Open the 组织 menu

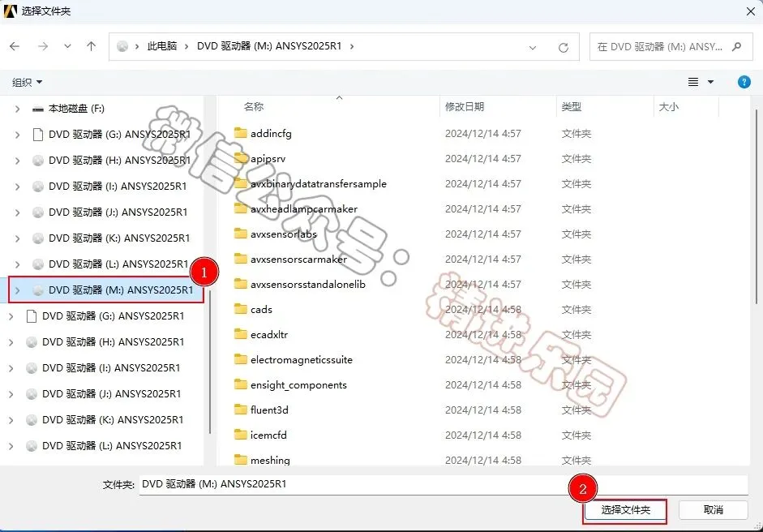tap(28, 82)
